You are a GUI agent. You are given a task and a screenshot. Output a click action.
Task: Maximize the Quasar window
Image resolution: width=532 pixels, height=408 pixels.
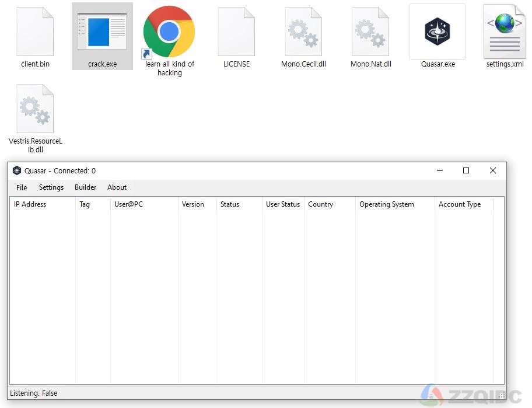coord(466,170)
